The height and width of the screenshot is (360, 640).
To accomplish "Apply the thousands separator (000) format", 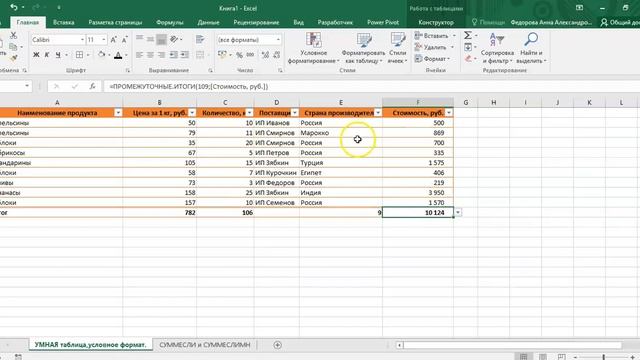I will 250,55.
